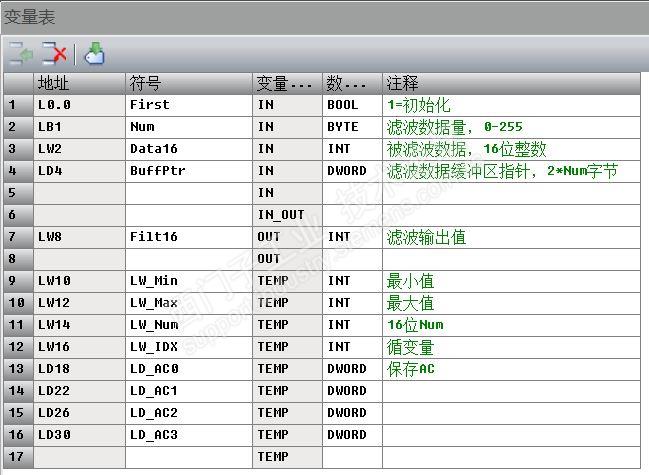Click the DWORD type of BuffPtr row

click(352, 171)
